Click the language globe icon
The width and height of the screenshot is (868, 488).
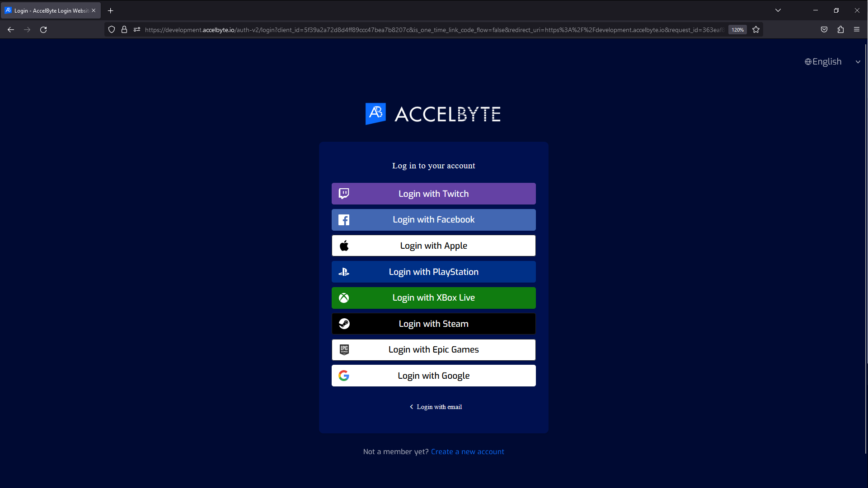click(x=808, y=61)
